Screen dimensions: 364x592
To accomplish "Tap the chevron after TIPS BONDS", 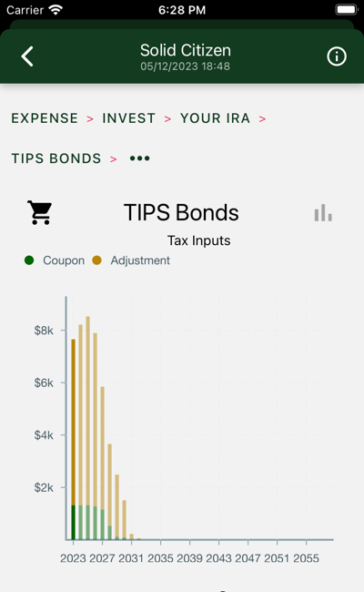I will (x=113, y=159).
